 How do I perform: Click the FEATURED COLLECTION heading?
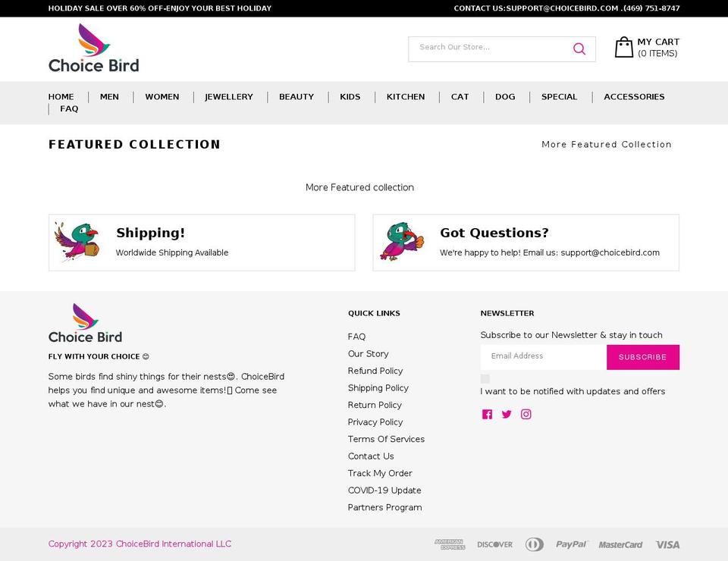[134, 144]
